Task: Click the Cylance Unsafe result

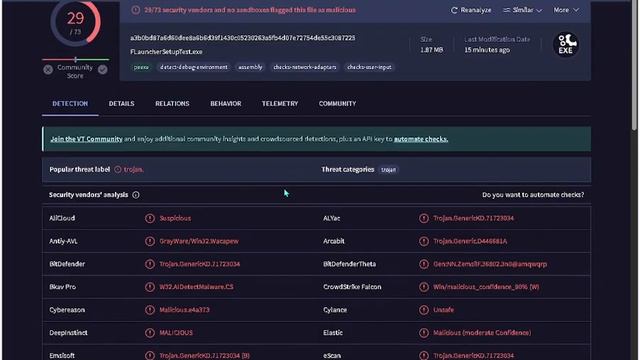Action: coord(443,310)
